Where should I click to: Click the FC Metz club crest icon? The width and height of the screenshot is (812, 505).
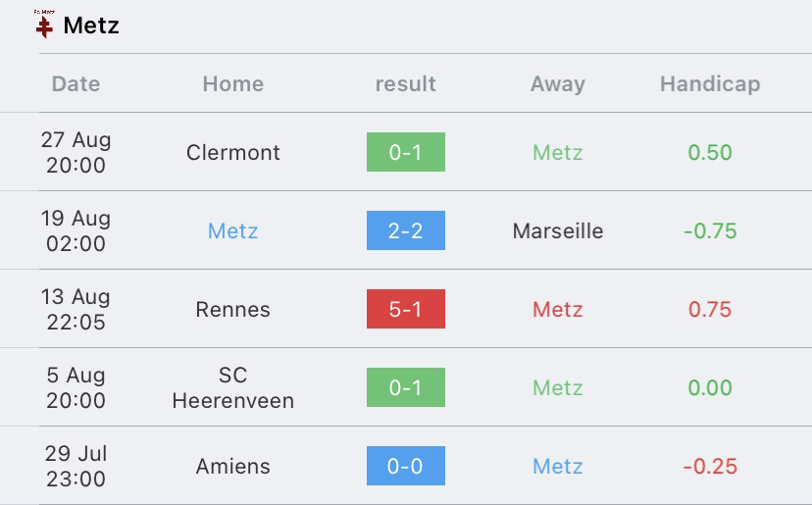click(x=44, y=25)
